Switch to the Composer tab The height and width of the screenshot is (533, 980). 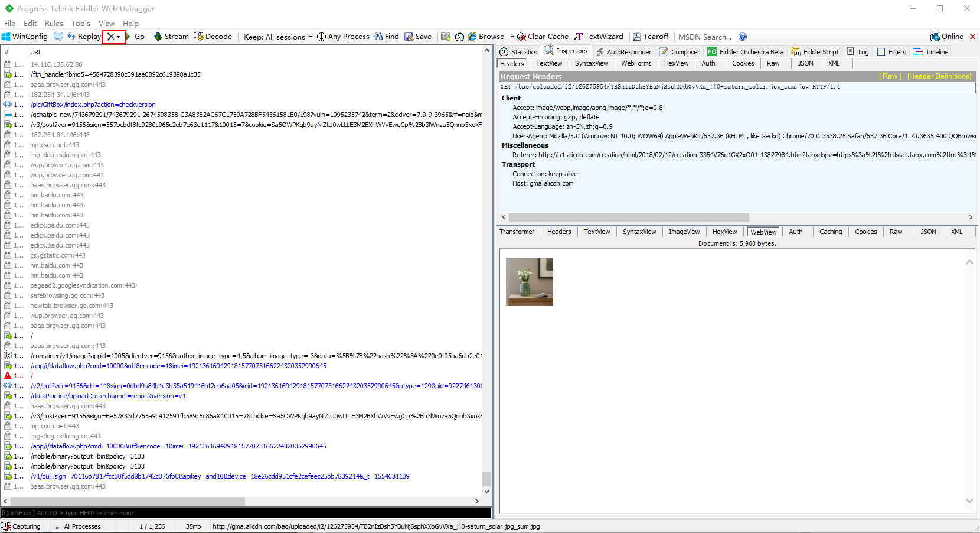click(x=680, y=52)
